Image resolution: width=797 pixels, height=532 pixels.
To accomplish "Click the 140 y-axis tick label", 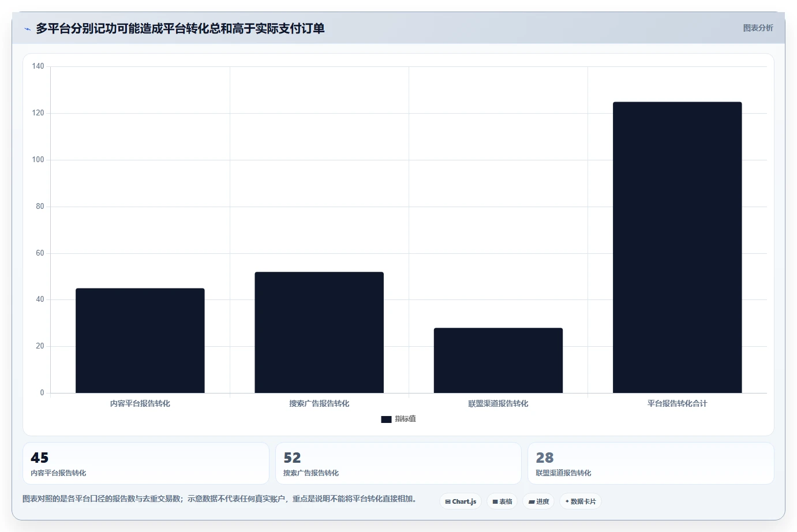I will click(x=38, y=66).
